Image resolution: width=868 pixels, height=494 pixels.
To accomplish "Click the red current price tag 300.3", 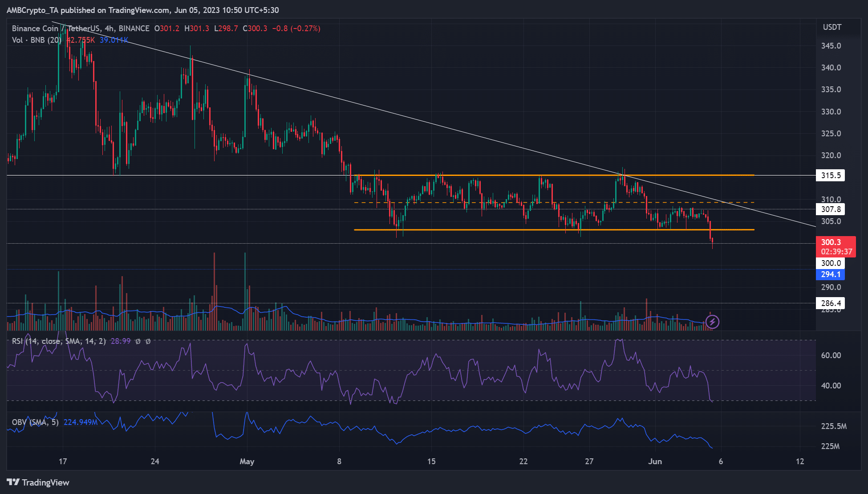I will [x=831, y=242].
